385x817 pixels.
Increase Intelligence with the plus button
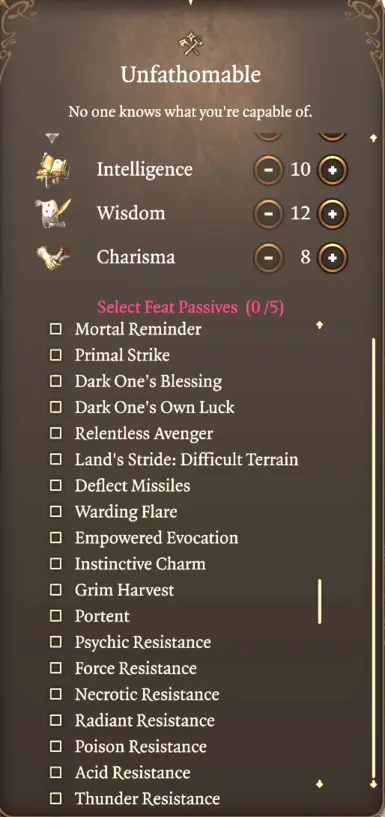point(332,170)
